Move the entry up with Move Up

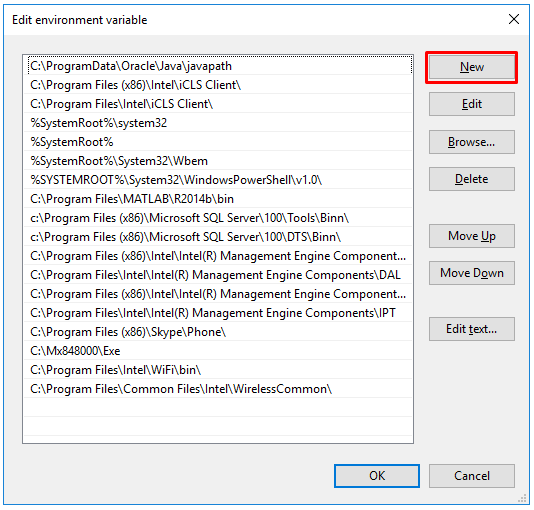471,236
